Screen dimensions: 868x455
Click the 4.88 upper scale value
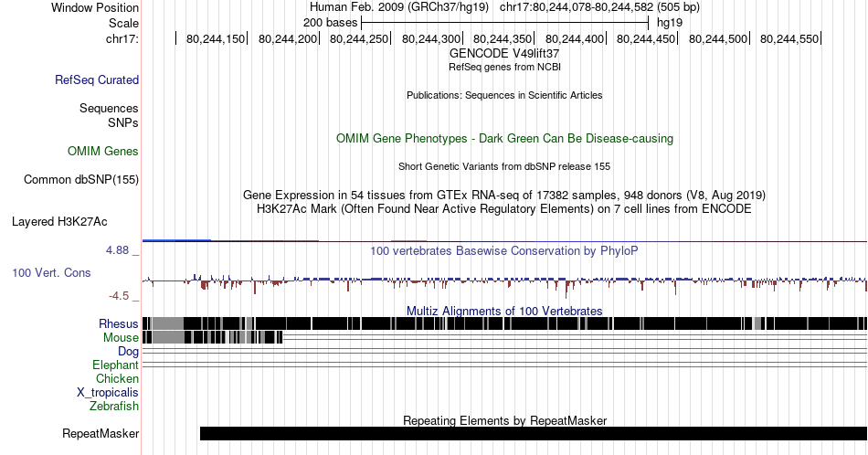coord(117,250)
